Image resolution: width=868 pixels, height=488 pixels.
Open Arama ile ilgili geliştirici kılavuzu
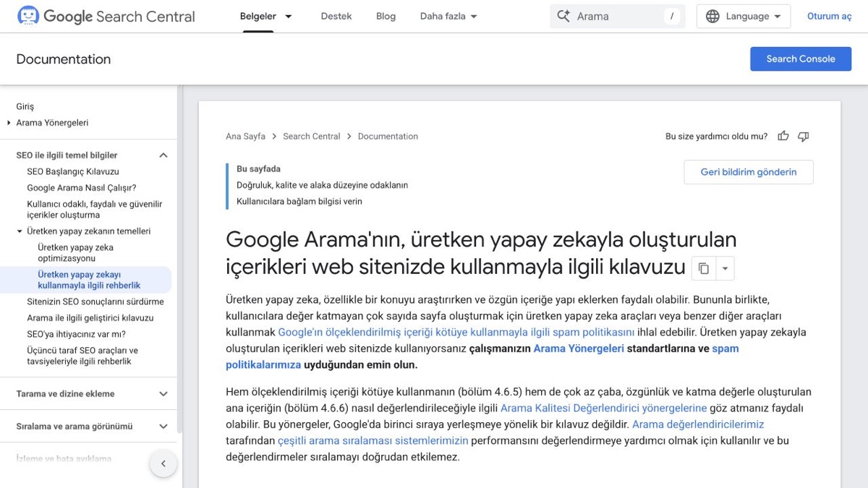pos(90,317)
